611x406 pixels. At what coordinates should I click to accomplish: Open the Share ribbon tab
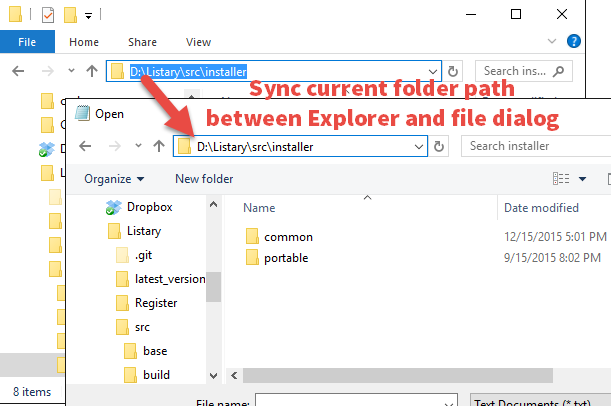pos(142,42)
